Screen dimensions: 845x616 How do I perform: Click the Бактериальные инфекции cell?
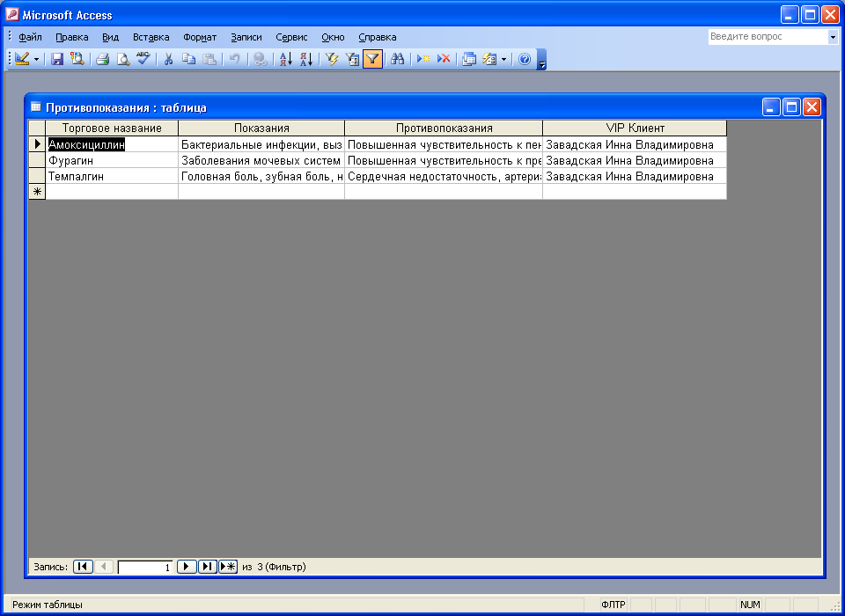tap(261, 144)
